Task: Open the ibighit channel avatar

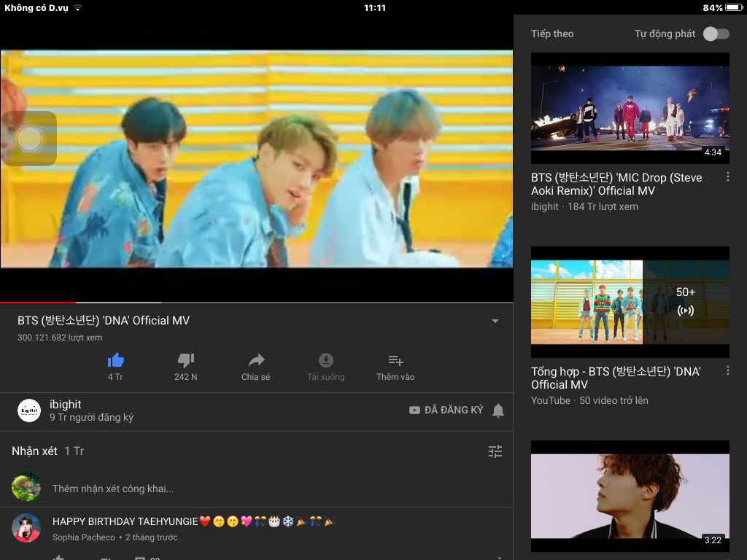Action: pos(29,411)
